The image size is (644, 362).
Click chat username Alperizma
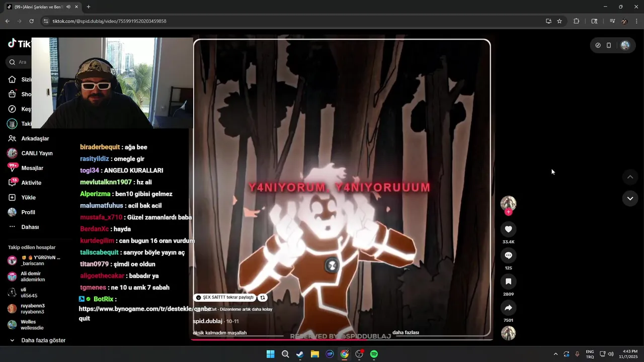tap(95, 194)
